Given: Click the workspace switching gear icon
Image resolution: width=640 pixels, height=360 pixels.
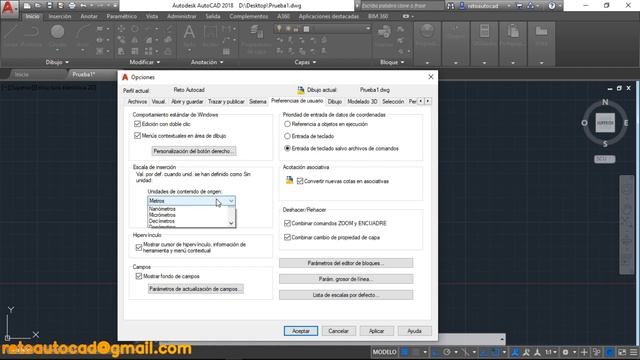Looking at the screenshot, I should click(x=565, y=352).
